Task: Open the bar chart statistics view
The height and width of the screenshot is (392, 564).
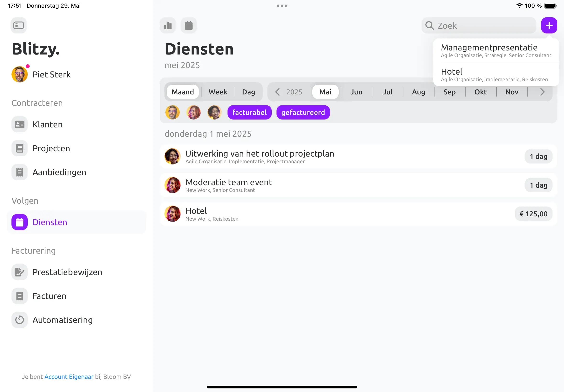Action: pyautogui.click(x=168, y=25)
